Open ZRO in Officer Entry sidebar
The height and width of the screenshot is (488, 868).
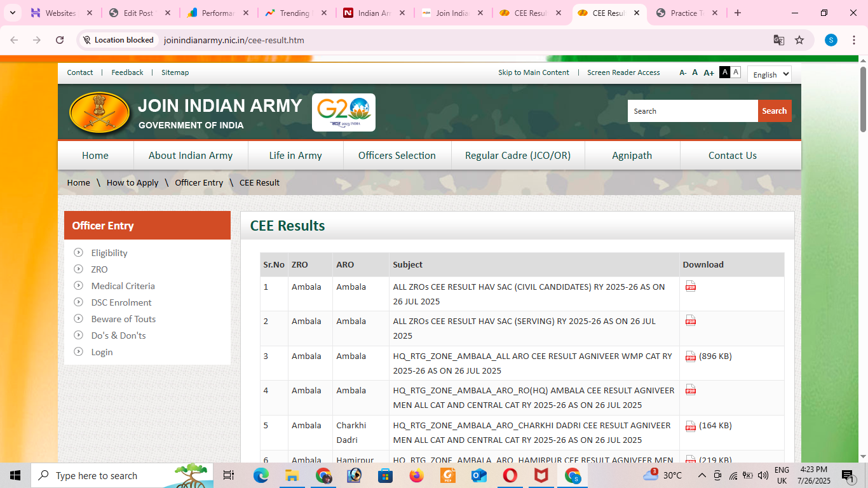point(99,269)
